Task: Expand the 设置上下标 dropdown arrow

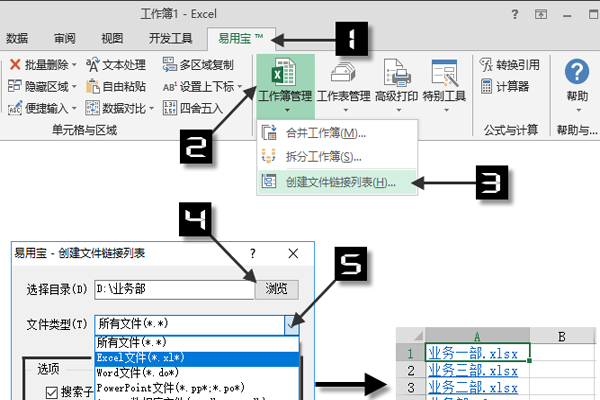Action: coord(240,87)
